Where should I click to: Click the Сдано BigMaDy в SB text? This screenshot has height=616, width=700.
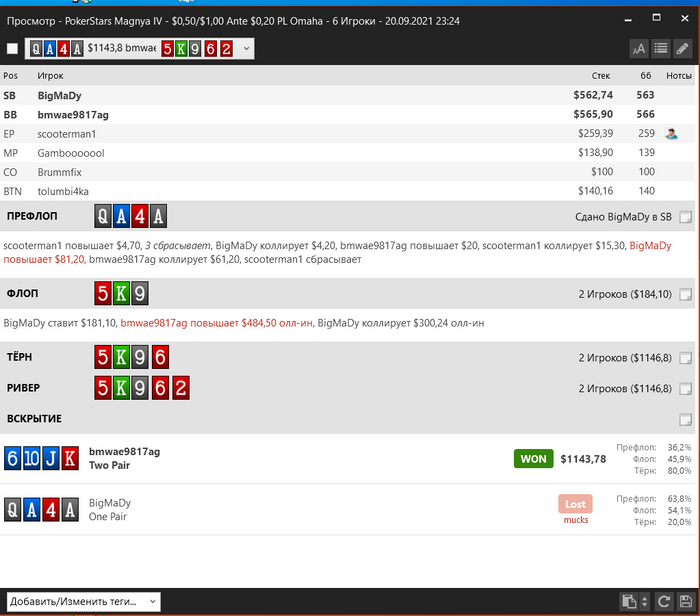tap(623, 217)
